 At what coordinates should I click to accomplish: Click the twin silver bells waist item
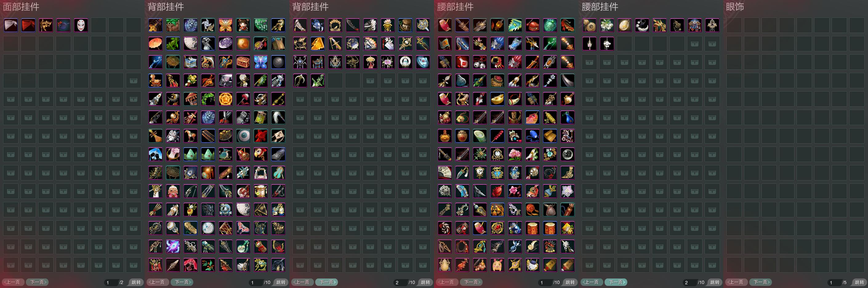pyautogui.click(x=480, y=62)
